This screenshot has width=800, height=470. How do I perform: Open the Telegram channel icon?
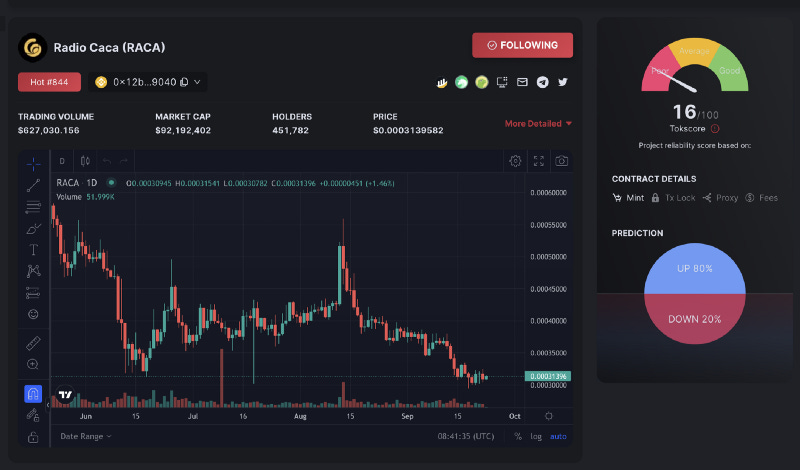point(542,82)
